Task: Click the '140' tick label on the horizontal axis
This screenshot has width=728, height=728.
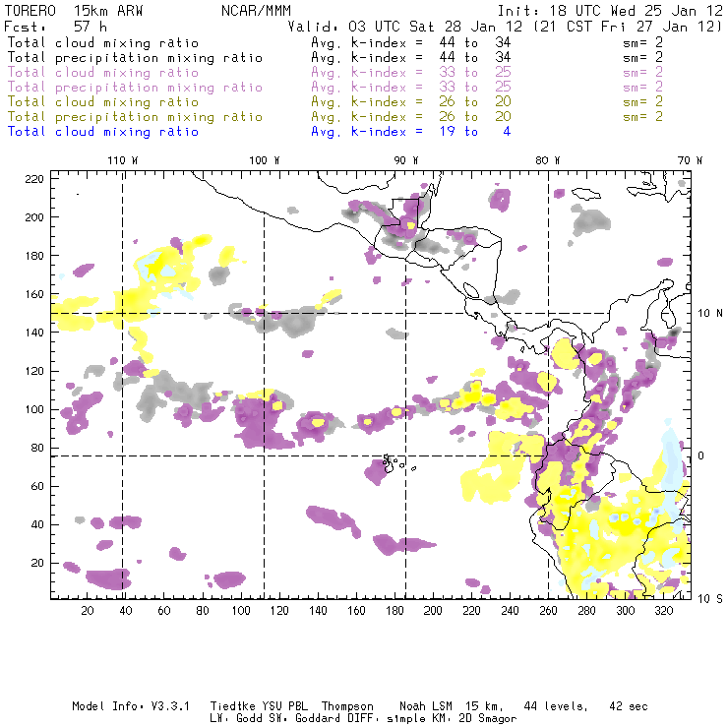Action: (318, 611)
